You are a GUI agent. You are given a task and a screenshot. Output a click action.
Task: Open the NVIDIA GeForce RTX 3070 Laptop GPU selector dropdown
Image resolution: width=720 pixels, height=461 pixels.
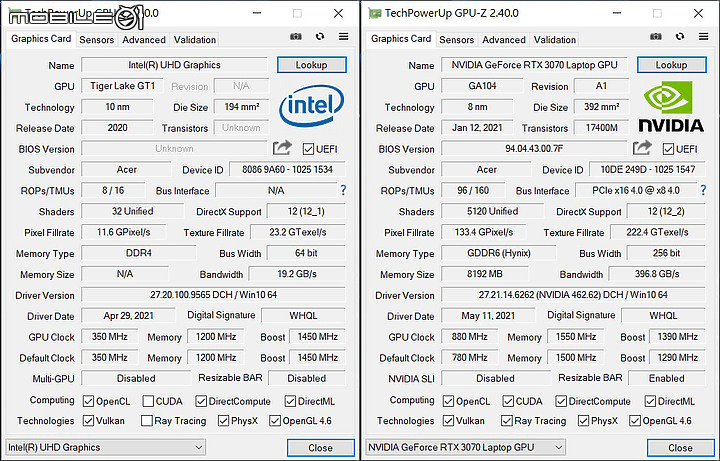tap(466, 447)
